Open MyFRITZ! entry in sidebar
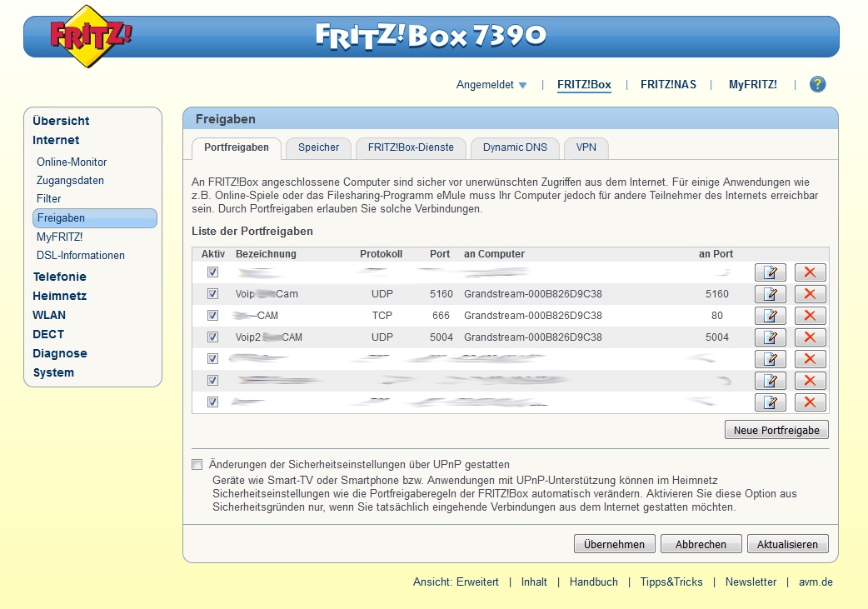The width and height of the screenshot is (868, 609). (60, 237)
